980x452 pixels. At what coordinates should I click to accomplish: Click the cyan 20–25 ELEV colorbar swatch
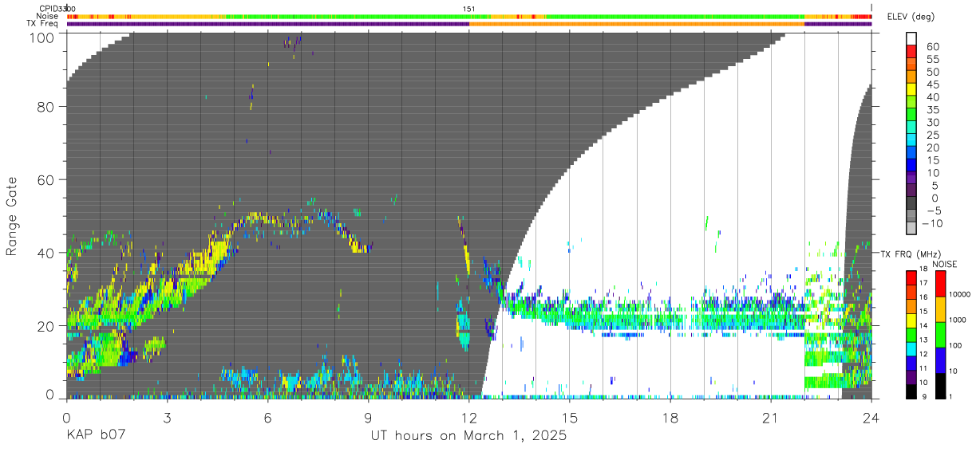[x=912, y=141]
